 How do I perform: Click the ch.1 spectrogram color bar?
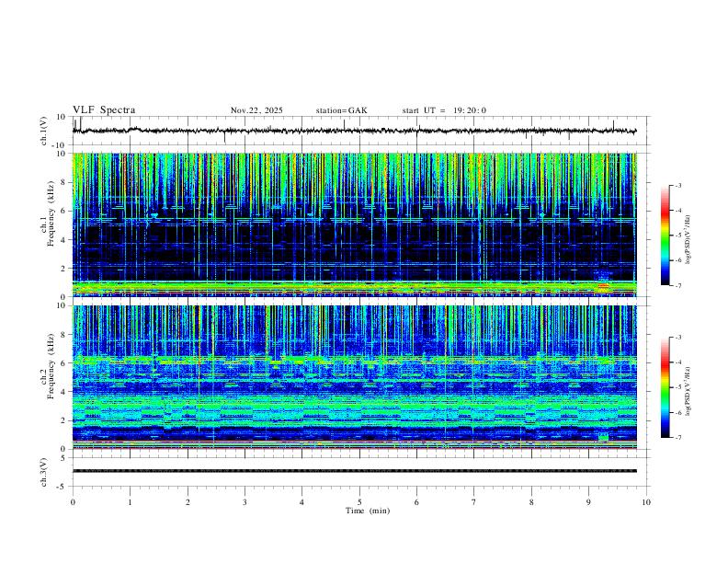point(665,236)
